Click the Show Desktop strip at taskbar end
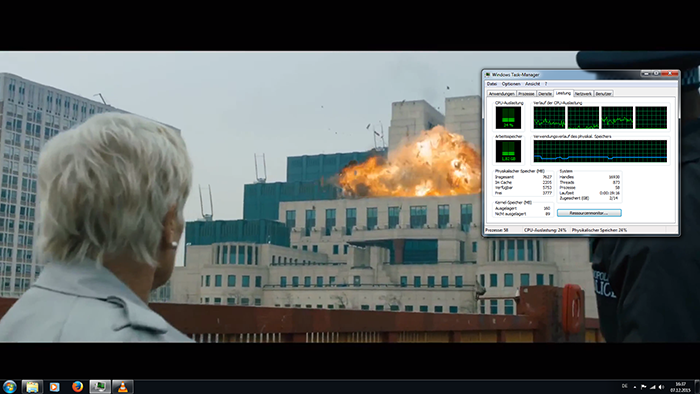The image size is (700, 394). [697, 386]
